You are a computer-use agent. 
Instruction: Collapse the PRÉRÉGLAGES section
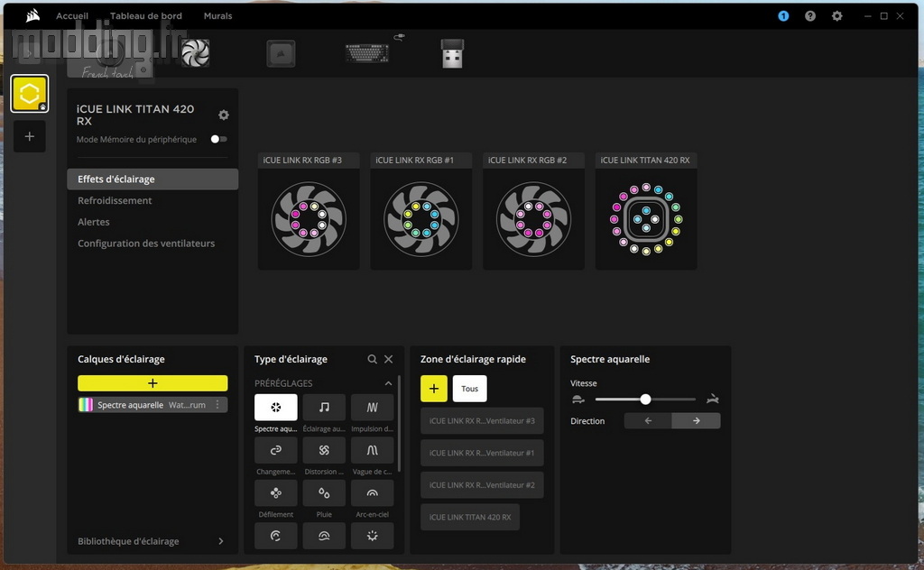(x=388, y=383)
